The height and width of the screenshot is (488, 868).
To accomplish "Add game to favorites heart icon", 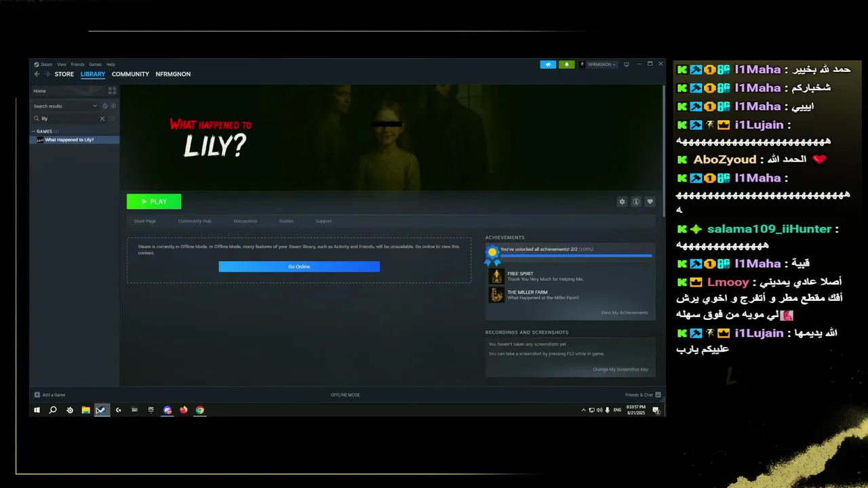I will (650, 201).
